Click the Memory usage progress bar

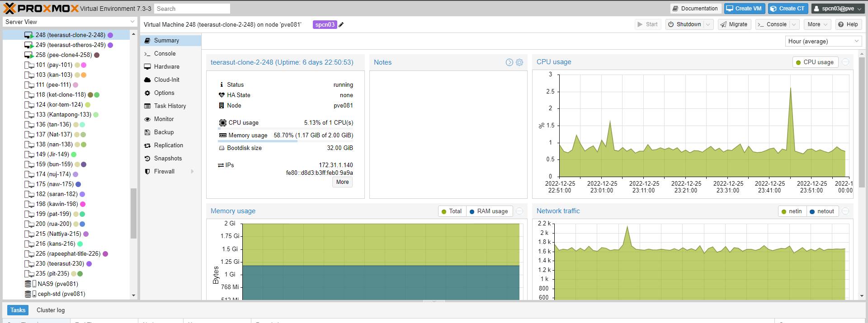pos(285,141)
